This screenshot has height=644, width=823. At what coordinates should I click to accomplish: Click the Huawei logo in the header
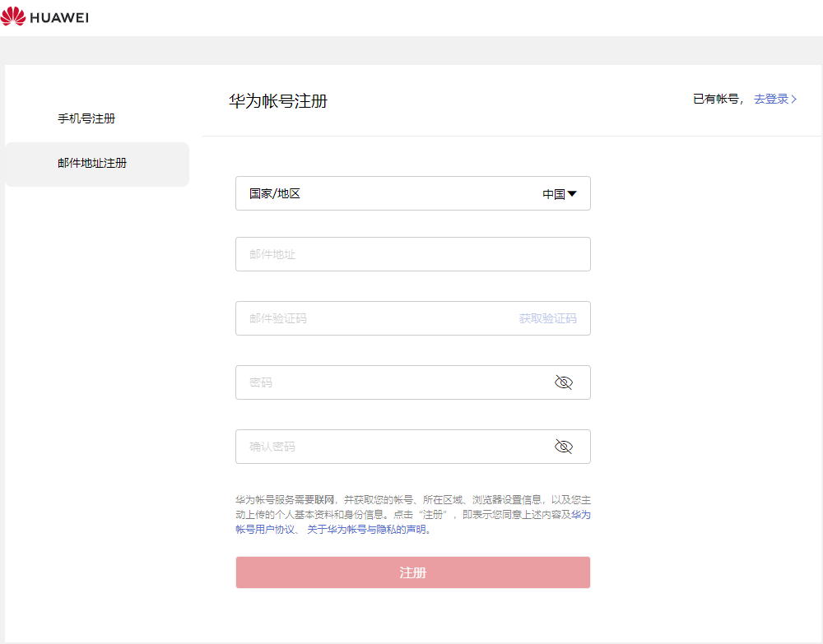[44, 16]
